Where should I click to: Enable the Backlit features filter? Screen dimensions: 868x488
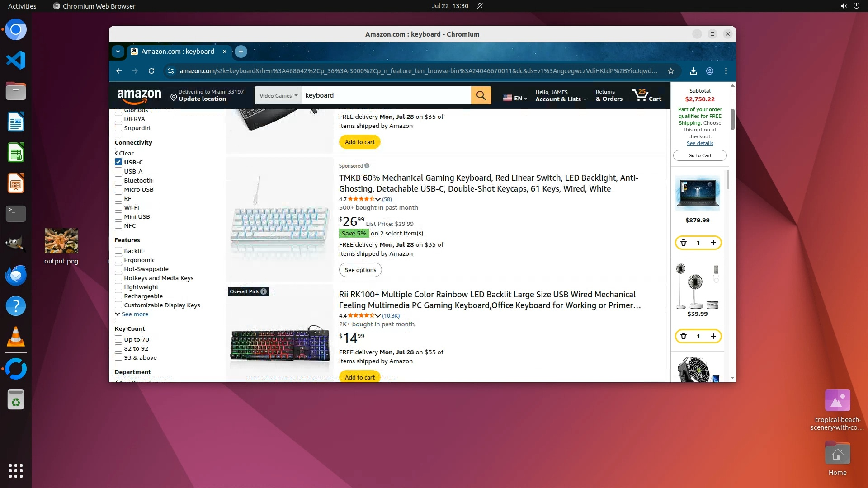(x=118, y=251)
